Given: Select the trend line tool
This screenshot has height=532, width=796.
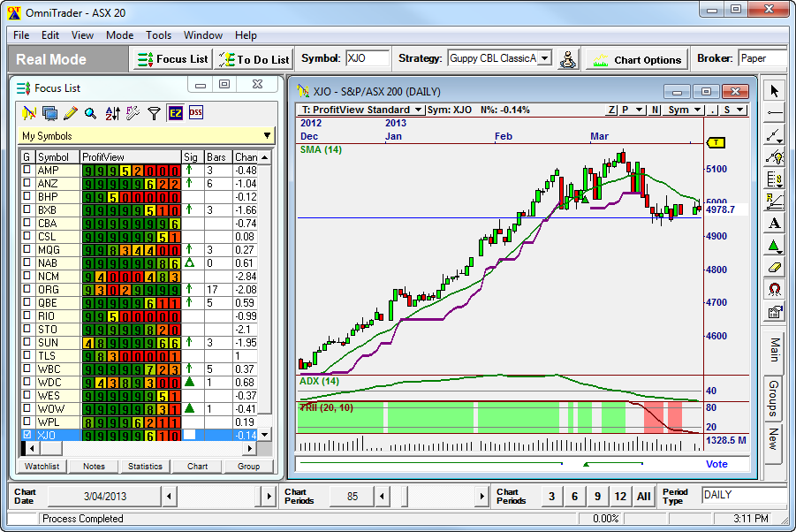Looking at the screenshot, I should [x=773, y=135].
